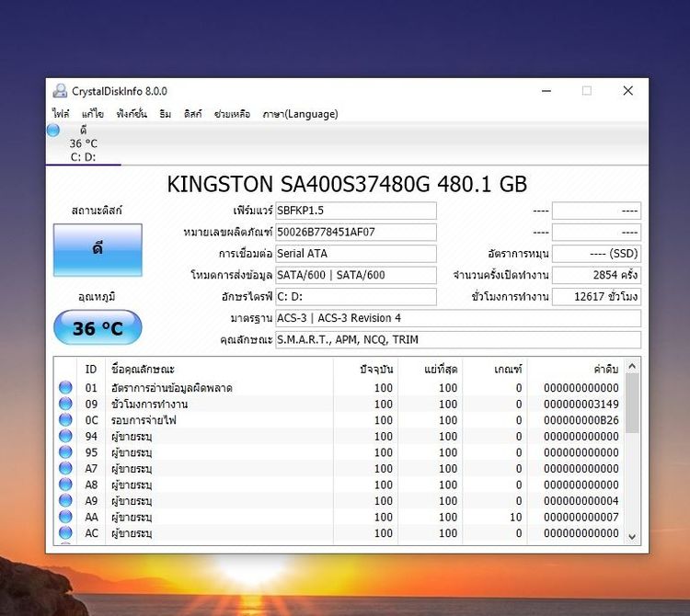Click status orb of attribute row A9
The image size is (690, 616).
tap(65, 500)
